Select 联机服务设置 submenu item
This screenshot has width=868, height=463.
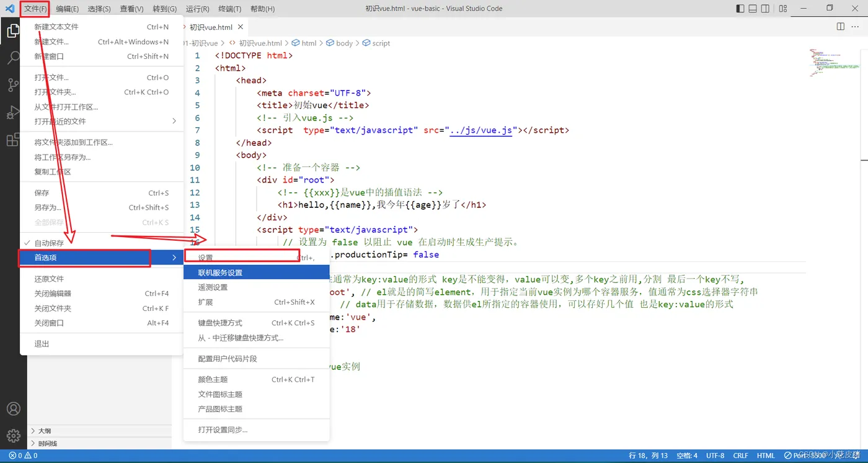click(x=257, y=272)
